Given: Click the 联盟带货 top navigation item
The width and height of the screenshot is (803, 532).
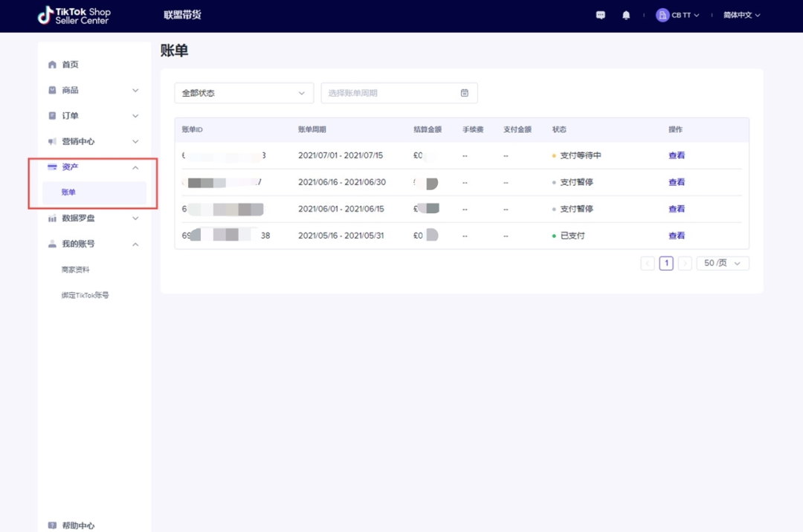Looking at the screenshot, I should [182, 15].
